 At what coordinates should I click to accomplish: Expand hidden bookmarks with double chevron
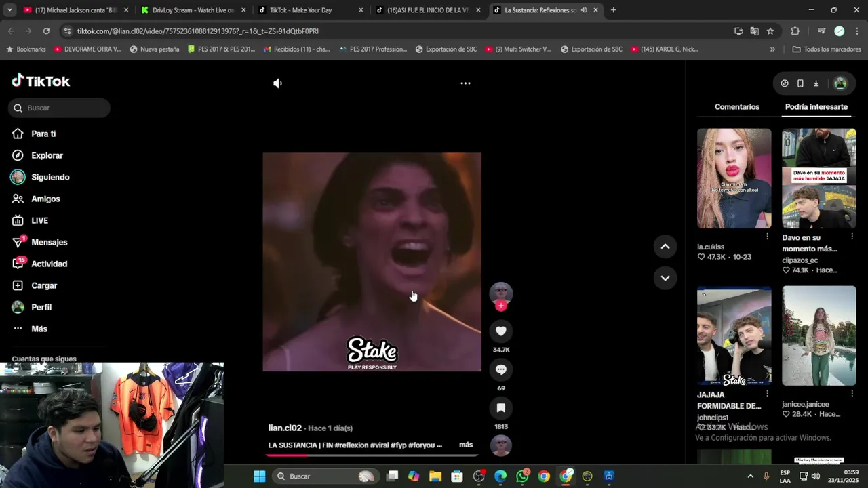point(772,49)
